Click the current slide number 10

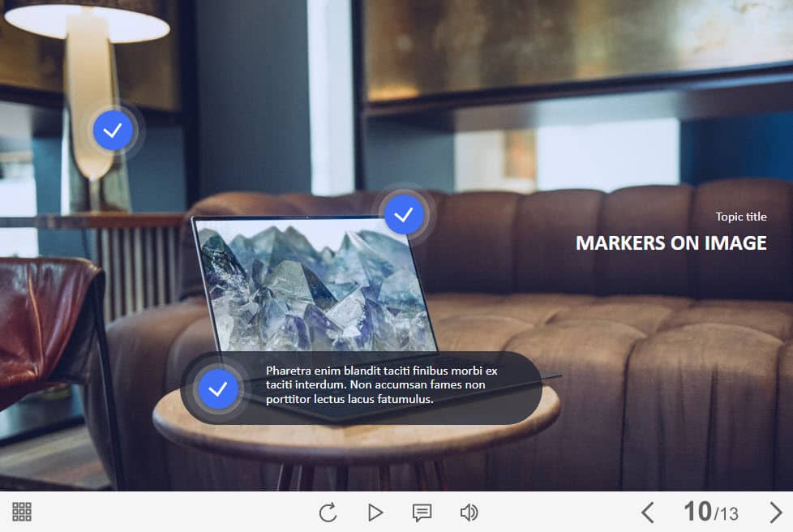coord(697,512)
